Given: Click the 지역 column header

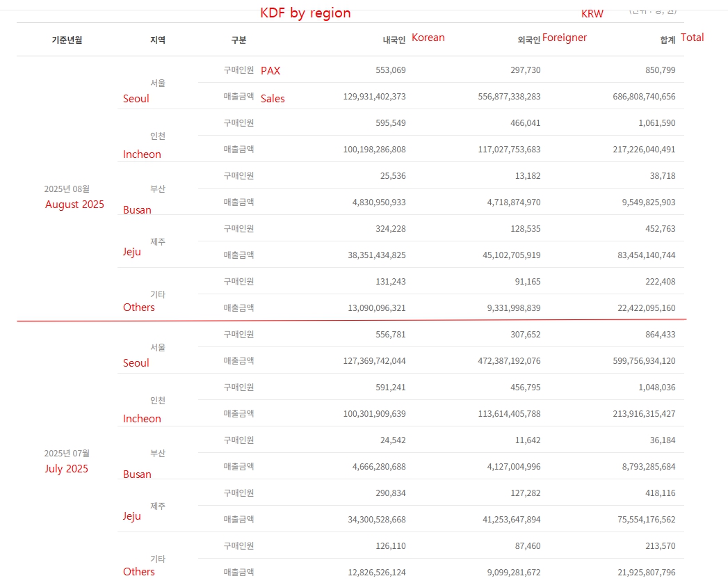Looking at the screenshot, I should pos(158,40).
